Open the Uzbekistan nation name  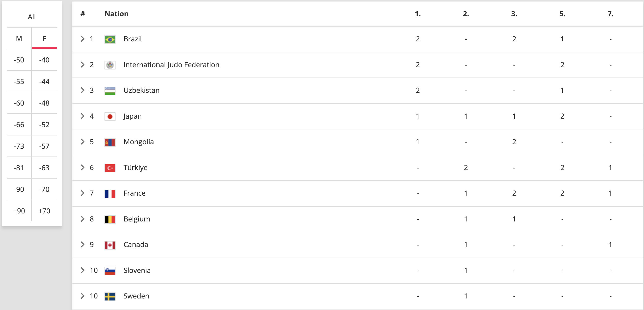tap(142, 90)
